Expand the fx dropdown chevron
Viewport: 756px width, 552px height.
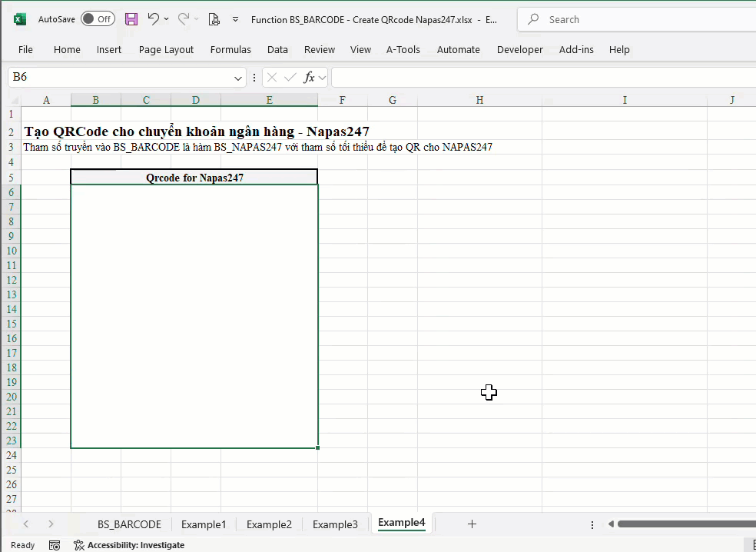pyautogui.click(x=322, y=78)
